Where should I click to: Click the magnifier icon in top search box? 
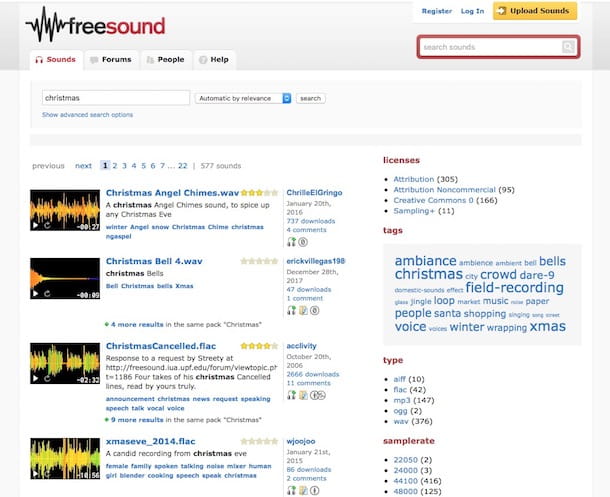[568, 47]
